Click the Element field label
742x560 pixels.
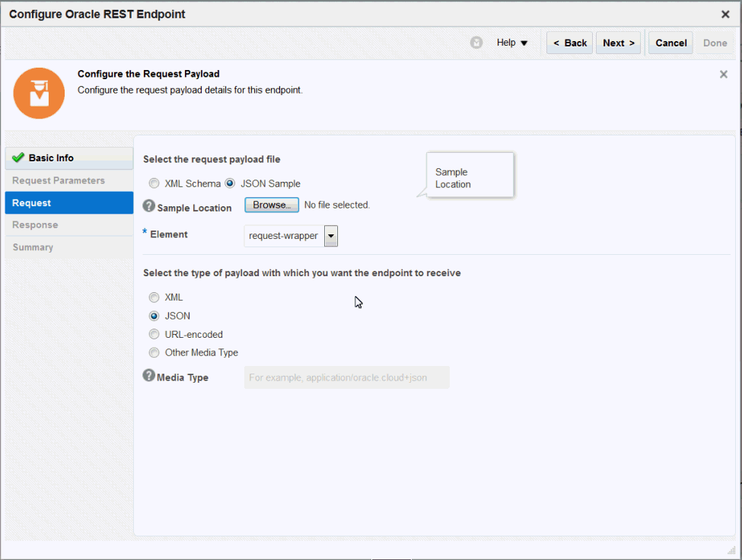[169, 234]
